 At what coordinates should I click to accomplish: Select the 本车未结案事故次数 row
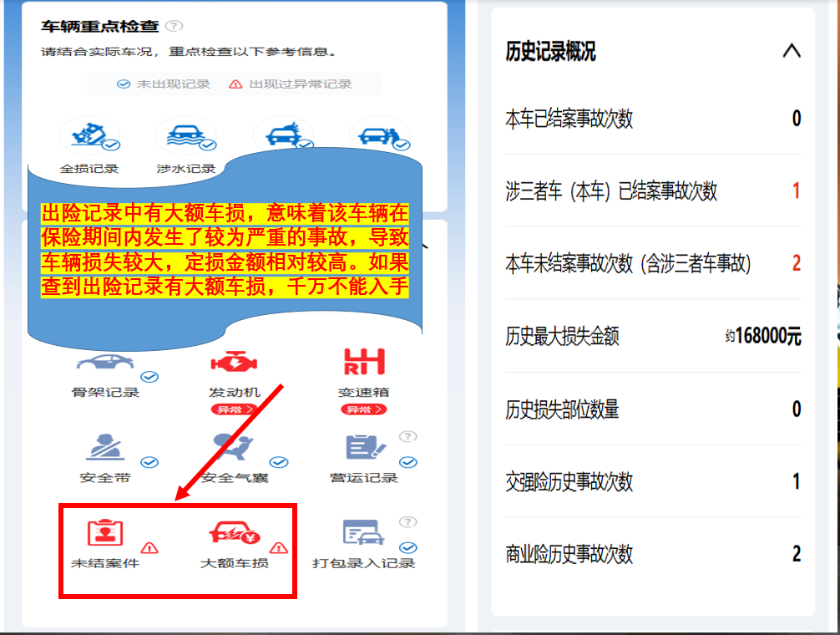pyautogui.click(x=653, y=263)
